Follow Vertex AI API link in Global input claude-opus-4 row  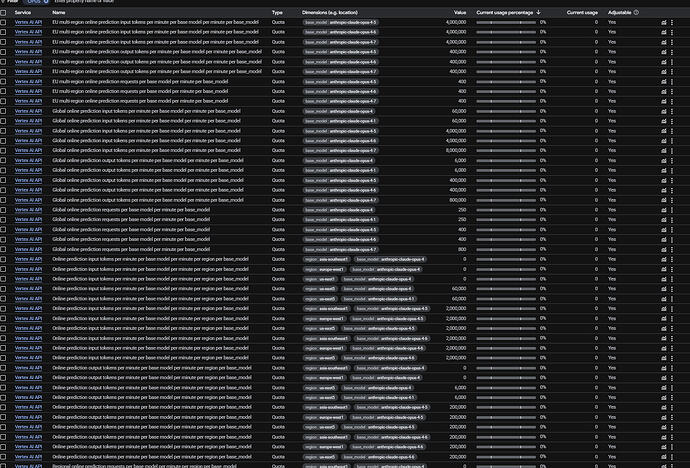coord(28,111)
